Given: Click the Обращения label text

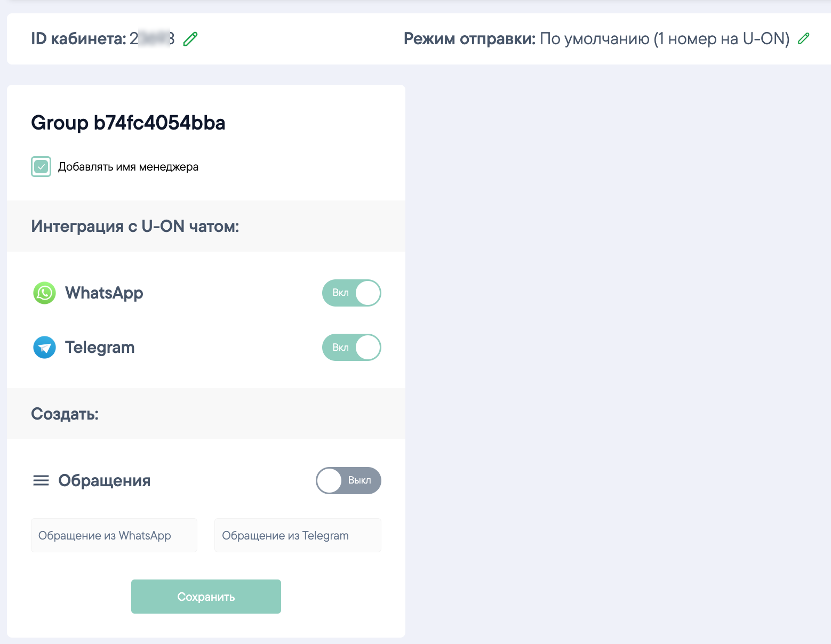Looking at the screenshot, I should [105, 481].
